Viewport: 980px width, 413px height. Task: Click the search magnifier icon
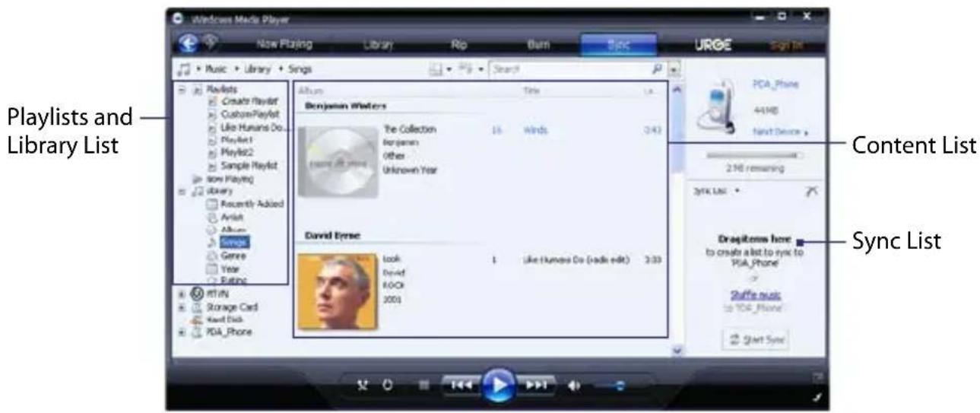point(656,69)
